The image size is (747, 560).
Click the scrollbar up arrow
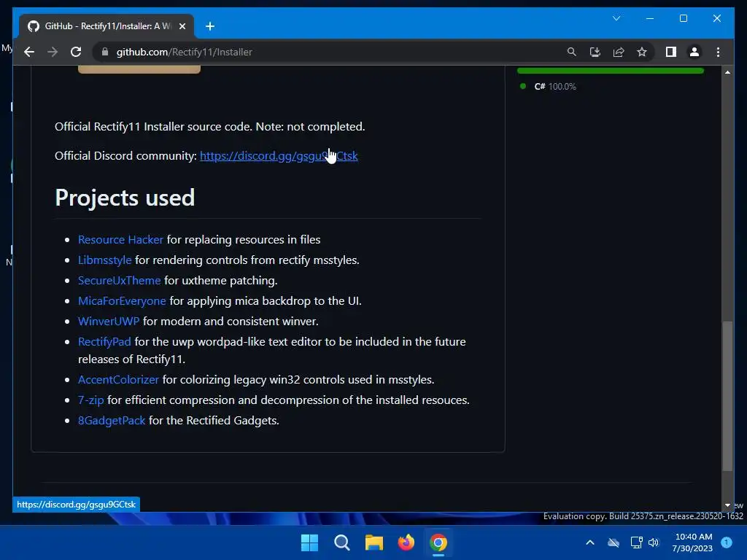tap(727, 72)
